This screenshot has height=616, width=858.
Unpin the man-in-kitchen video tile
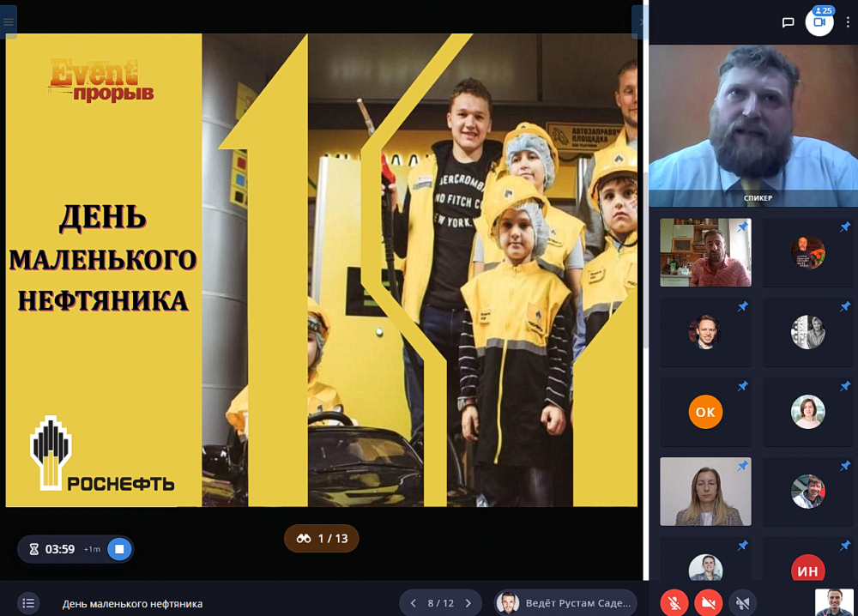(742, 227)
